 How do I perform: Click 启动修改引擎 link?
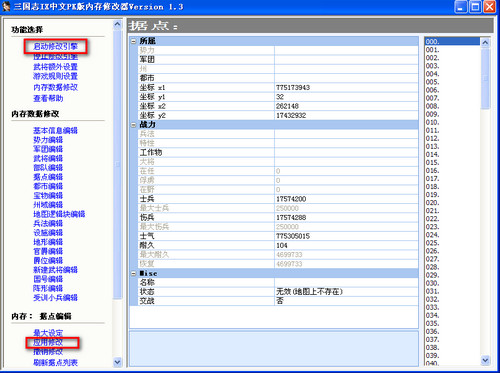[55, 46]
